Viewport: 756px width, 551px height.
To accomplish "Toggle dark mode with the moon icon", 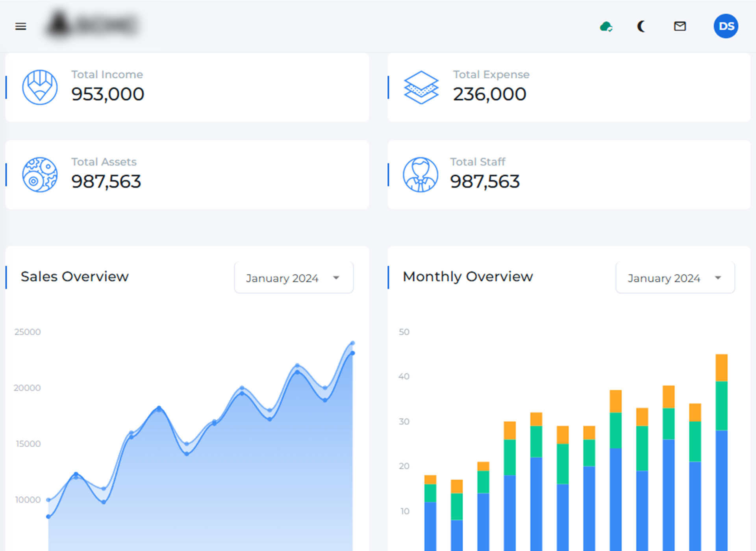I will [641, 26].
